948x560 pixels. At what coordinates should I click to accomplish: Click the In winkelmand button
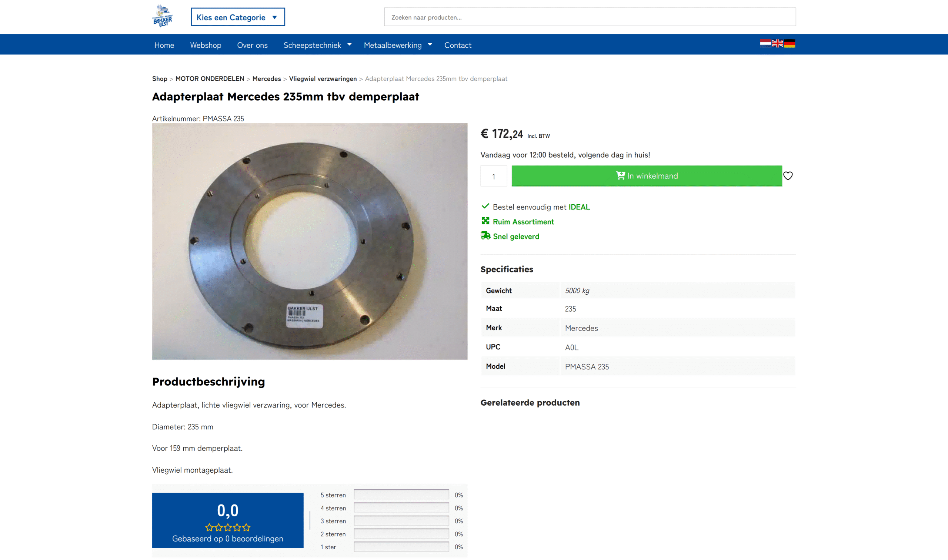[x=647, y=176]
